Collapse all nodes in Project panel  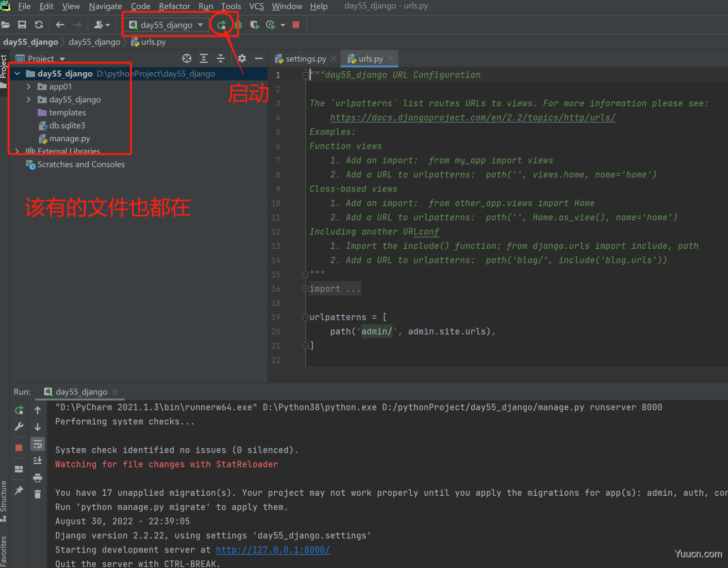220,59
